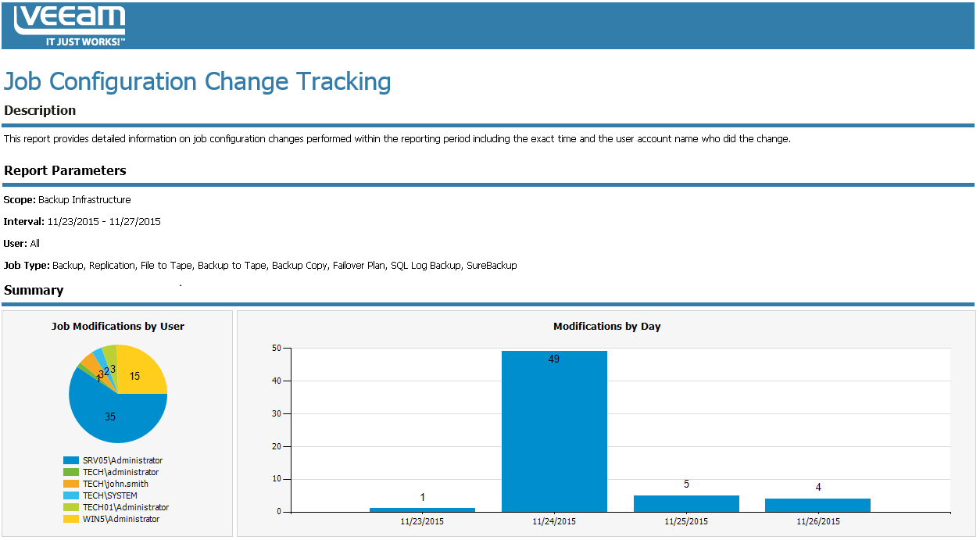The image size is (980, 540).
Task: Click the yellow WIN5\Administrator legend swatch
Action: click(71, 519)
